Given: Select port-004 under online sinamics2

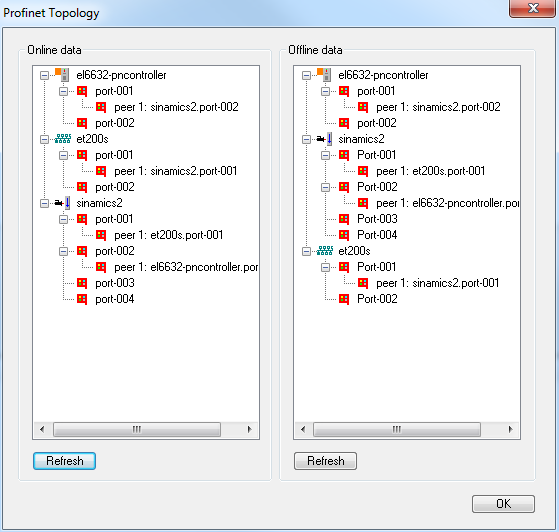Looking at the screenshot, I should pos(115,299).
